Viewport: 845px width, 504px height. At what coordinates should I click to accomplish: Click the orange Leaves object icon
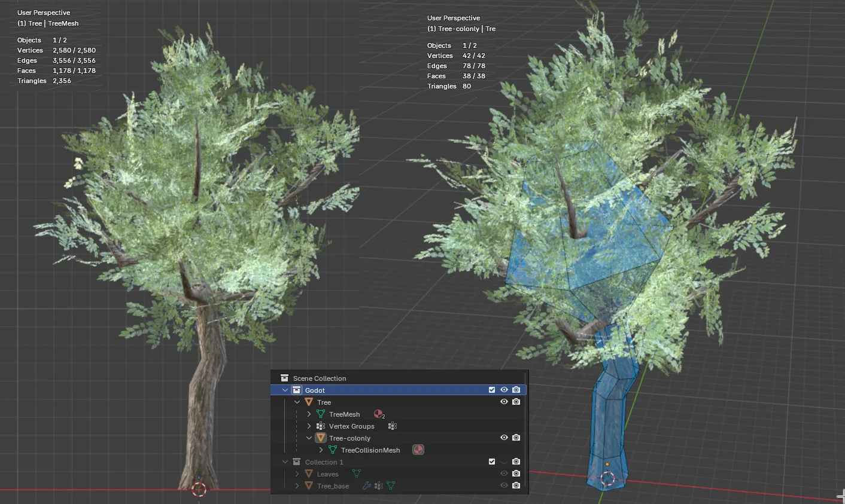coord(309,474)
